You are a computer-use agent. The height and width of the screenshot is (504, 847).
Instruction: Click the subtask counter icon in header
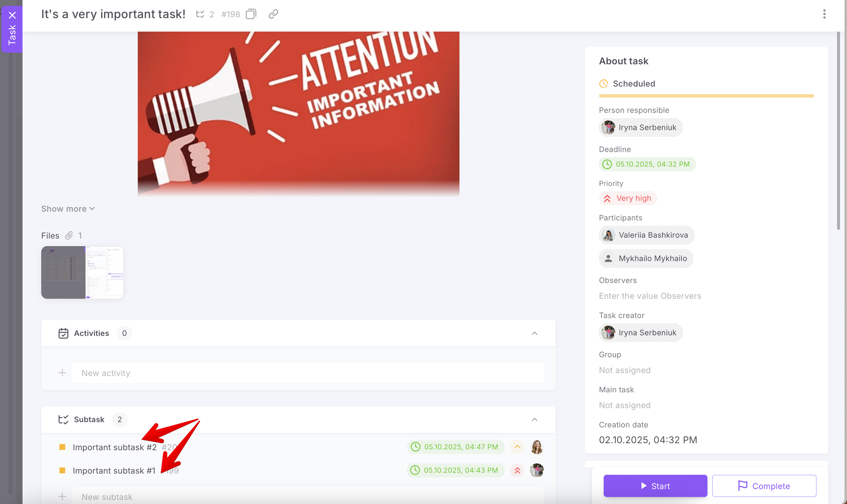pyautogui.click(x=200, y=14)
